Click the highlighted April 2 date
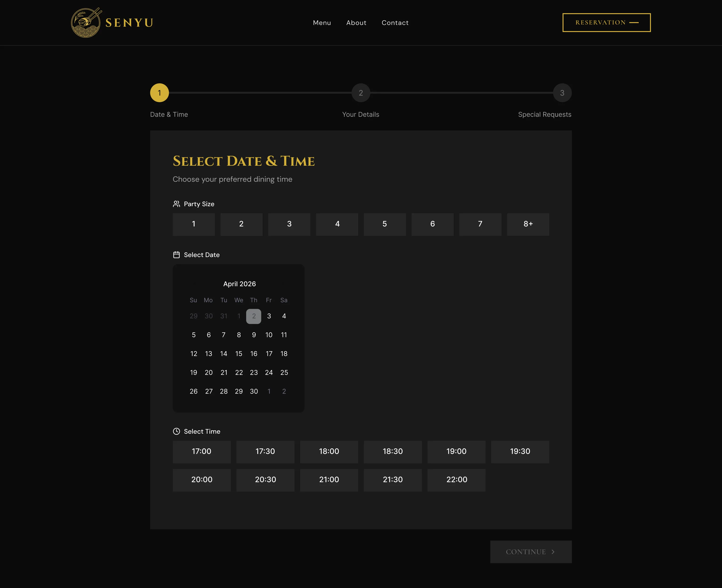 254,316
